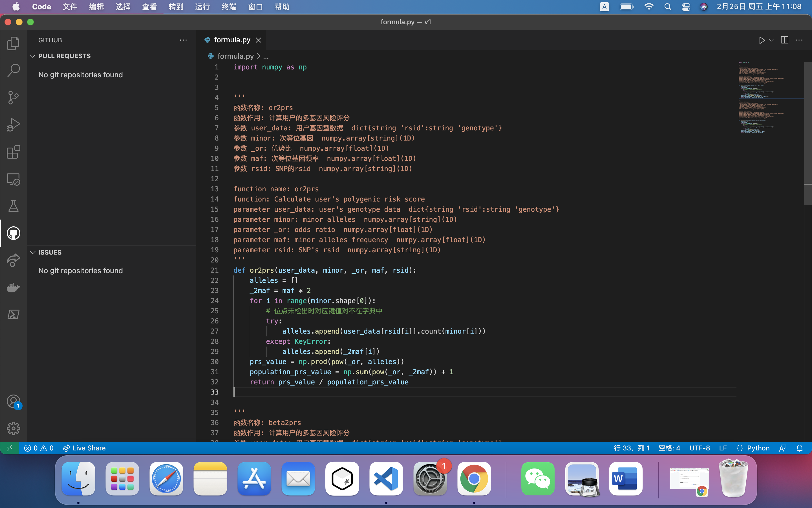This screenshot has width=812, height=508.
Task: Open the 编辑 menu
Action: pos(96,7)
